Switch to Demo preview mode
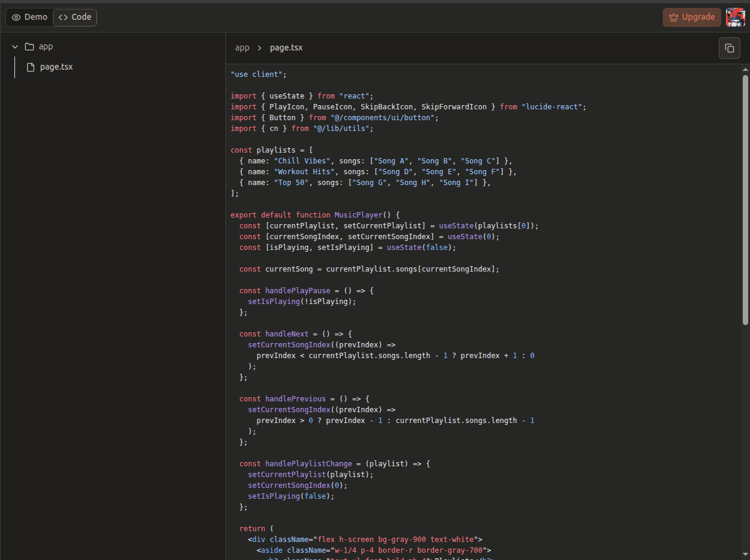Screen dimensions: 750x560 point(29,17)
